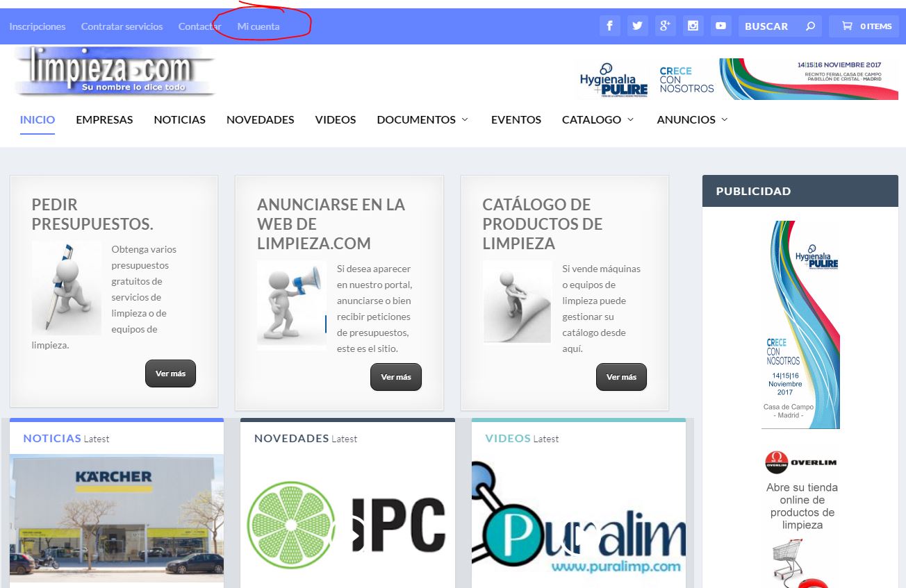Open the Google Plus social icon
906x588 pixels.
click(x=665, y=26)
